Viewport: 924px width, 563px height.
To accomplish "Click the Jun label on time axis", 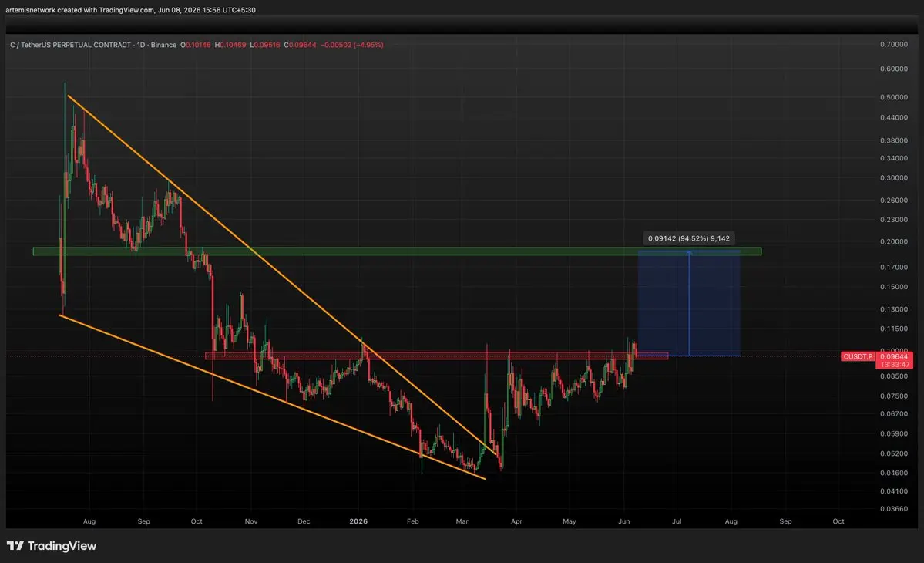I will pos(624,521).
